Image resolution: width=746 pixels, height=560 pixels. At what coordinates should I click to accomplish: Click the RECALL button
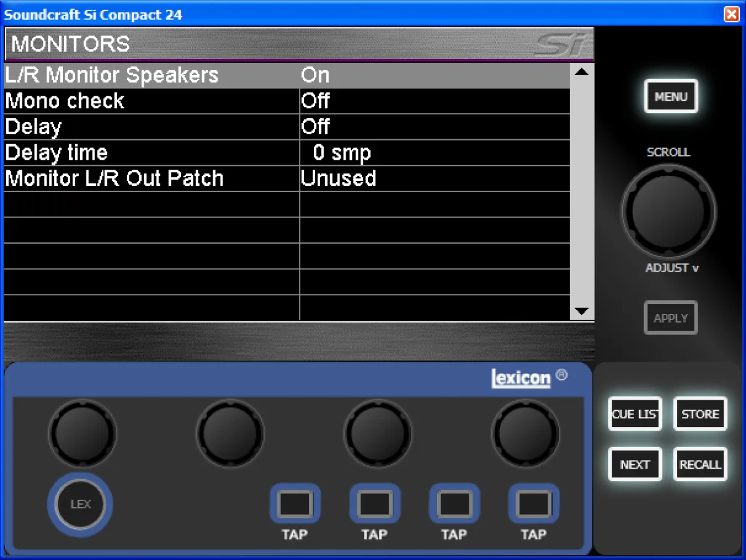700,464
